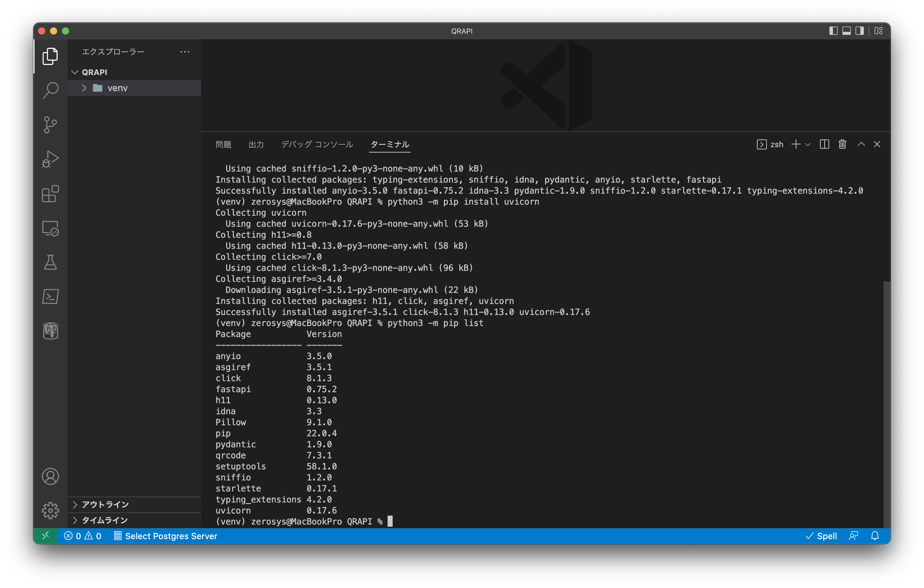Viewport: 924px width, 588px height.
Task: Open the Explorer view in activity bar
Action: tap(50, 57)
